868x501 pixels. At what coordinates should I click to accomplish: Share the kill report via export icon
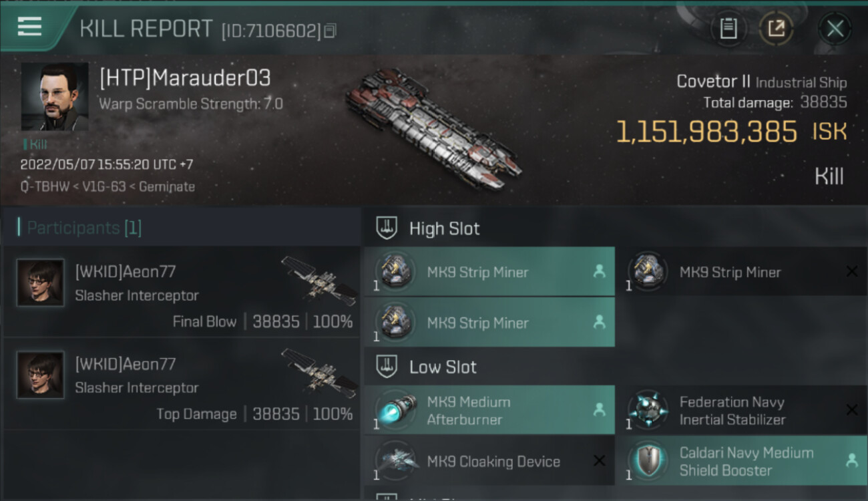point(776,29)
